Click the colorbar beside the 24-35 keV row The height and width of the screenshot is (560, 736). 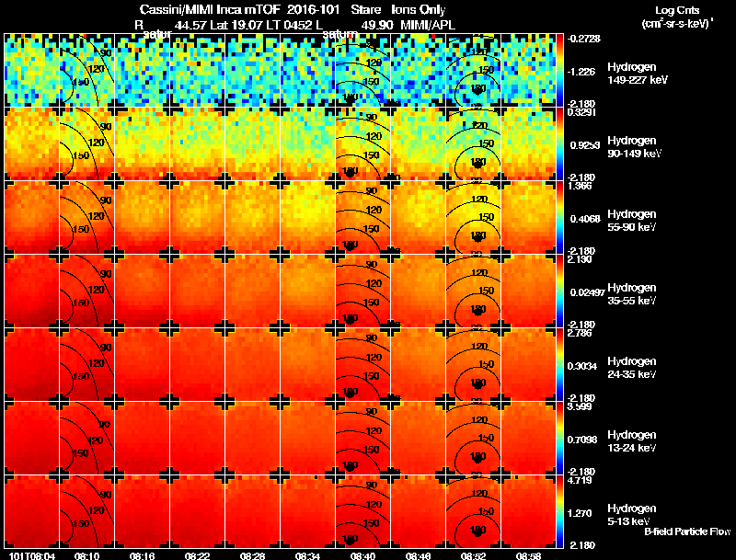[559, 365]
